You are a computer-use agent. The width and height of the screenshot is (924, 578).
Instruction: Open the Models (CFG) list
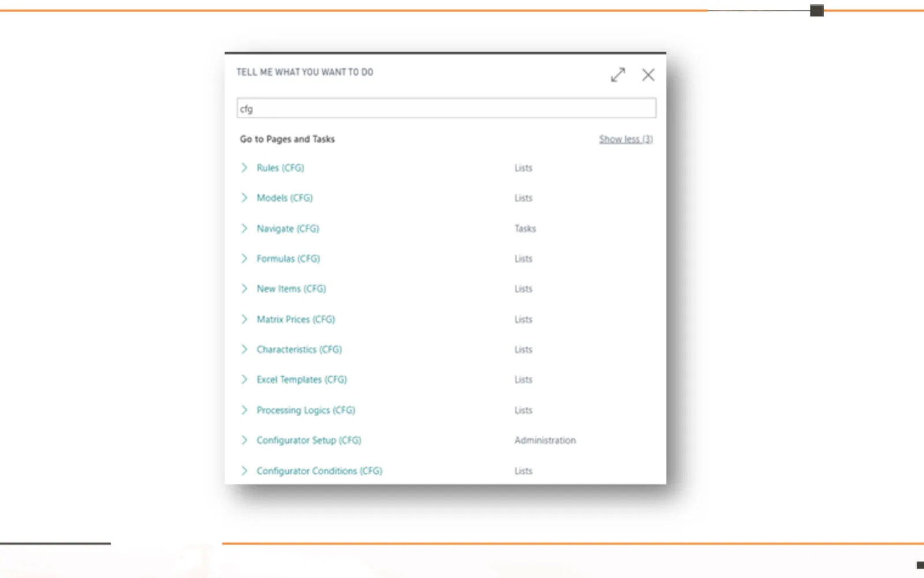coord(285,198)
